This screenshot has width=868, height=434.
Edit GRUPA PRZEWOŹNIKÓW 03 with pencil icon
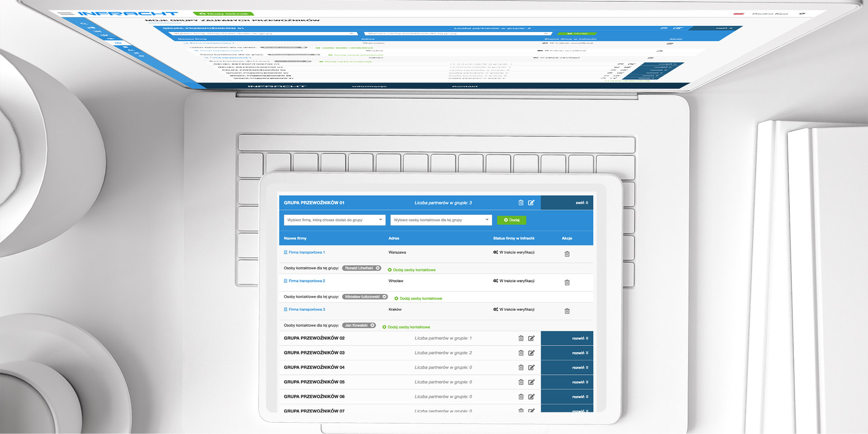pyautogui.click(x=531, y=353)
